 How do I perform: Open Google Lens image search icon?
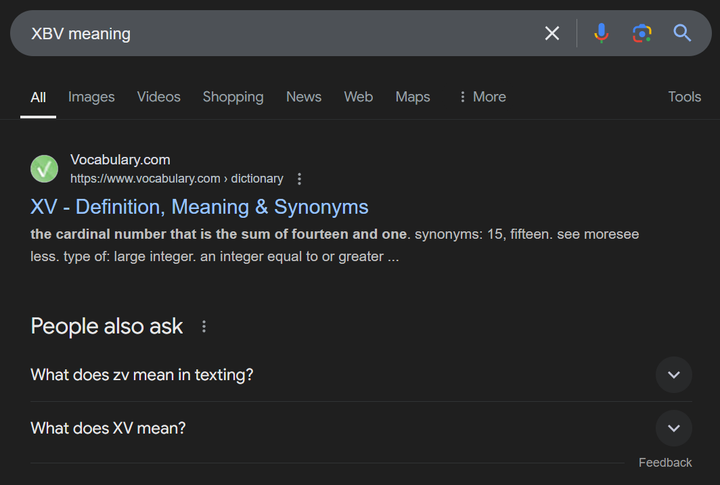click(x=642, y=33)
